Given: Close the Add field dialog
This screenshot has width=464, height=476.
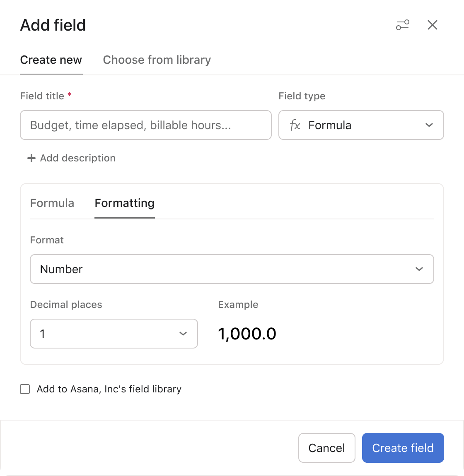Looking at the screenshot, I should coord(432,25).
